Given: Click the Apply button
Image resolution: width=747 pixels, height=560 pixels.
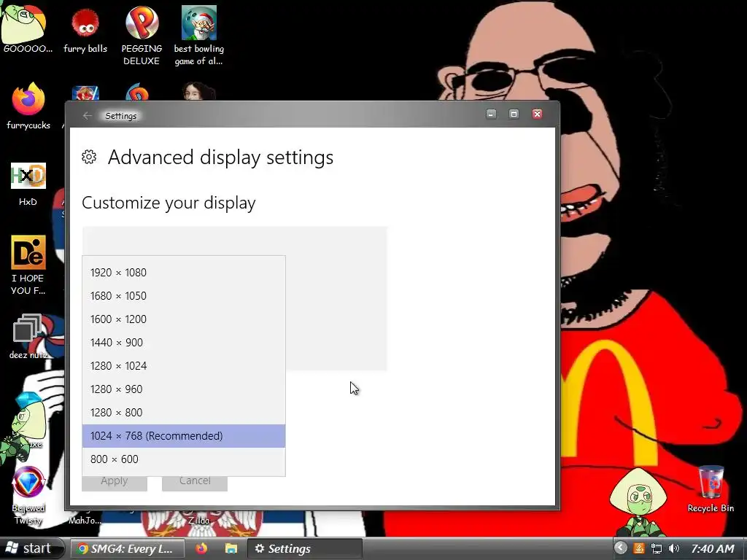Looking at the screenshot, I should [x=115, y=483].
